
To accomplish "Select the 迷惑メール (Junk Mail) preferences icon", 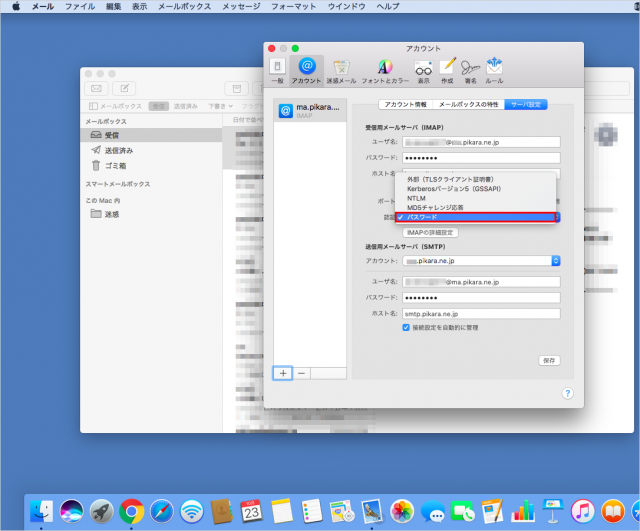I will pyautogui.click(x=344, y=69).
